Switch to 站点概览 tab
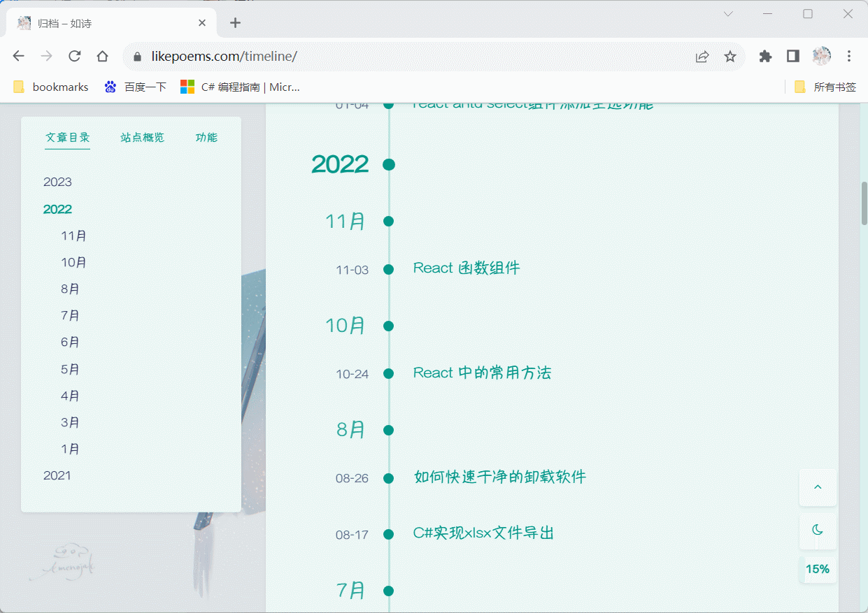This screenshot has height=613, width=868. (143, 138)
